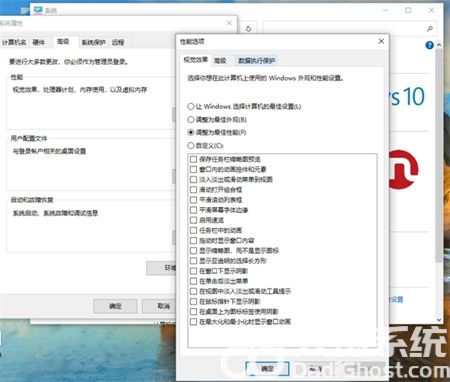Click 确定 button in 系统属性 dialog
Image resolution: width=450 pixels, height=382 pixels.
(115, 306)
